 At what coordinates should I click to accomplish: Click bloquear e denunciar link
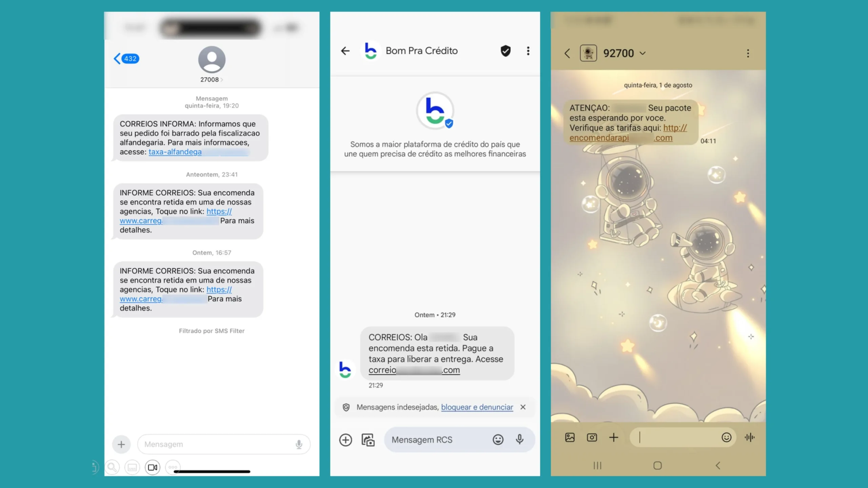pyautogui.click(x=477, y=407)
